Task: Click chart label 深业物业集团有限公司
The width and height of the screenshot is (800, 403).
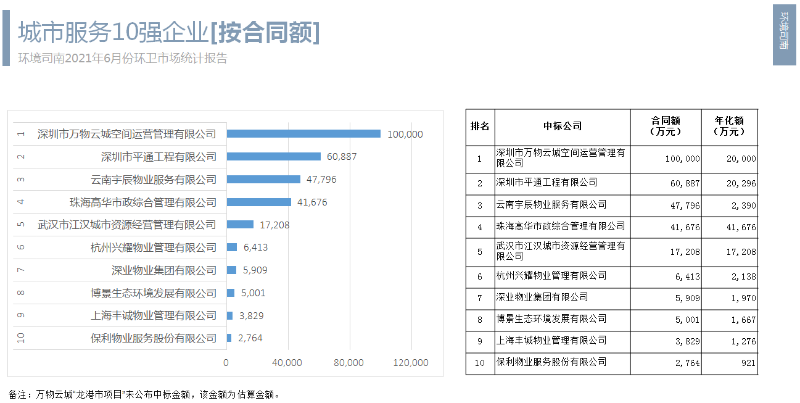Action: click(164, 270)
